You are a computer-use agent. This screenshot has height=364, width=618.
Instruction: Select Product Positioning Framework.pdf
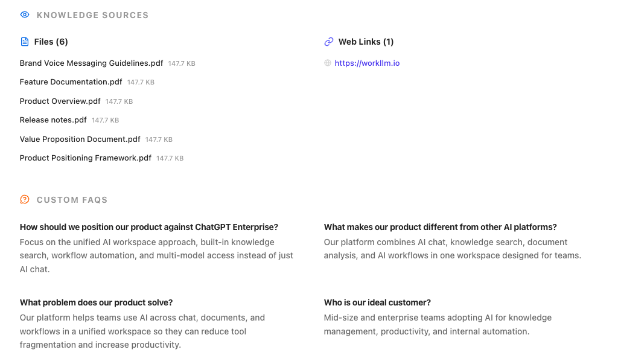85,158
